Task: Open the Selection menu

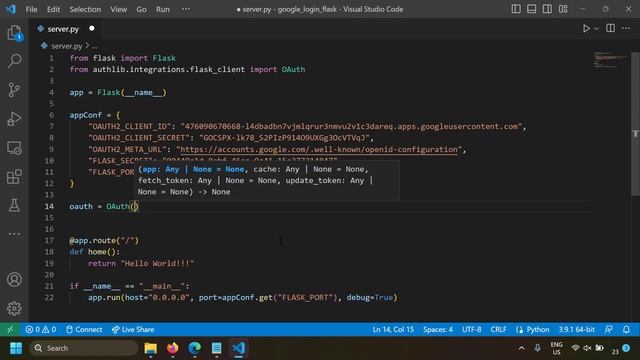Action: coord(85,9)
